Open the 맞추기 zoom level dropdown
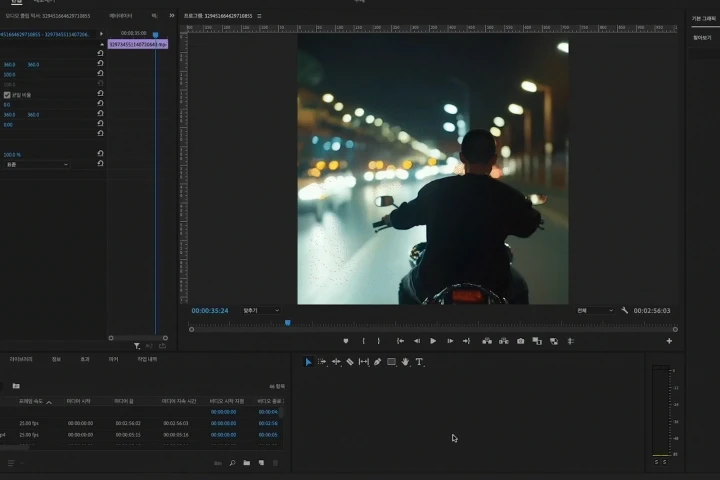This screenshot has height=480, width=720. coord(261,311)
